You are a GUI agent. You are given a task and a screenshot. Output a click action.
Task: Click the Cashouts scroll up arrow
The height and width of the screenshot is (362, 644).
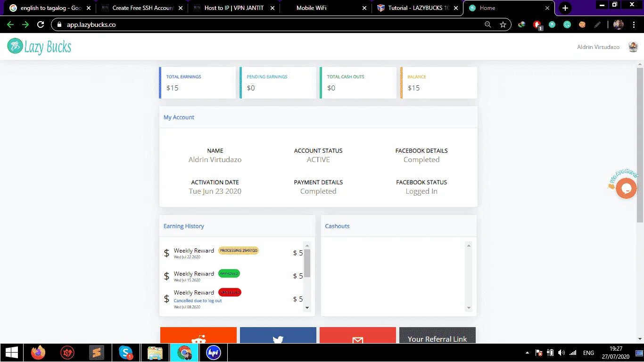coord(469,245)
